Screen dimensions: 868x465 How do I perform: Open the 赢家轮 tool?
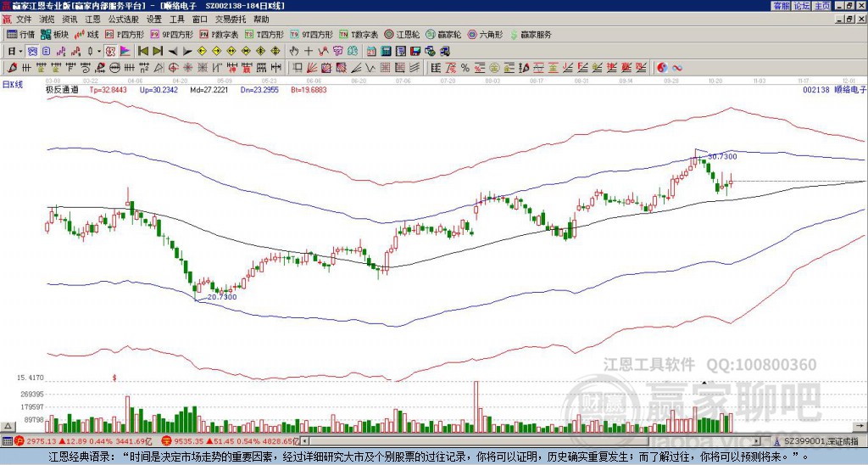[443, 34]
